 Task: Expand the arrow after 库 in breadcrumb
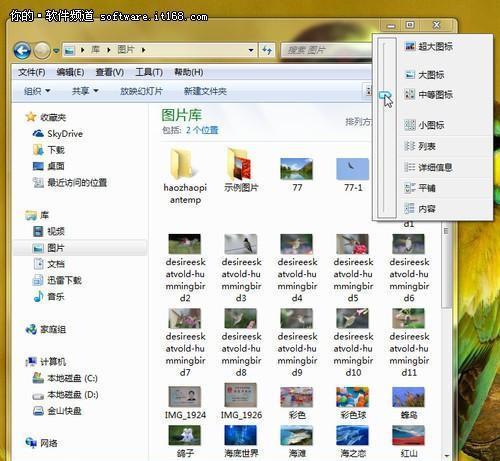(x=109, y=50)
